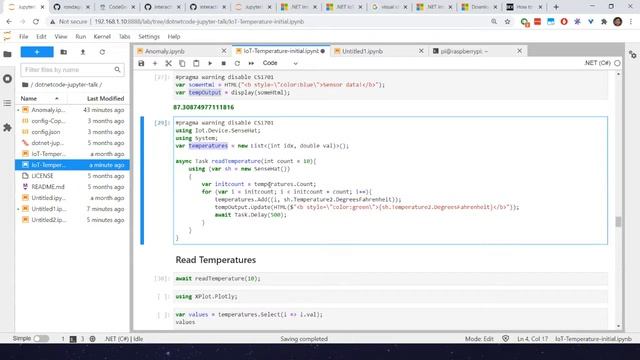Select LICENSE in the file list
640x360 pixels.
72,176
